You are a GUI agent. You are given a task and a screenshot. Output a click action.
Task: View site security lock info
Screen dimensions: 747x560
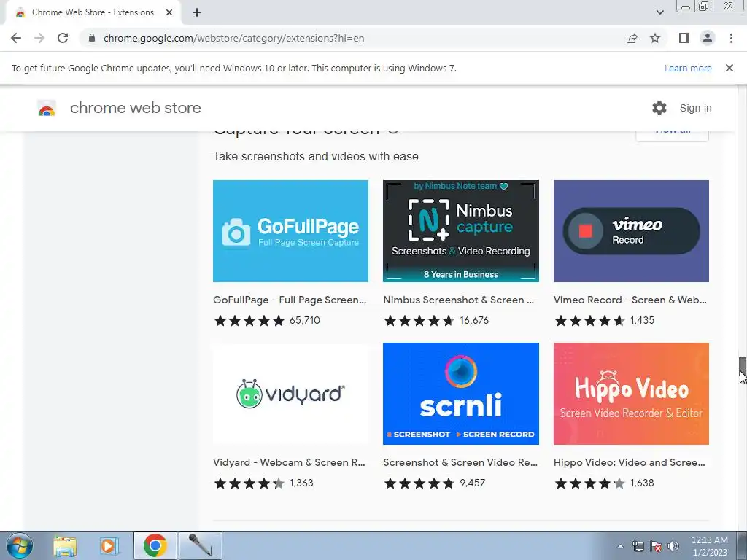[92, 38]
